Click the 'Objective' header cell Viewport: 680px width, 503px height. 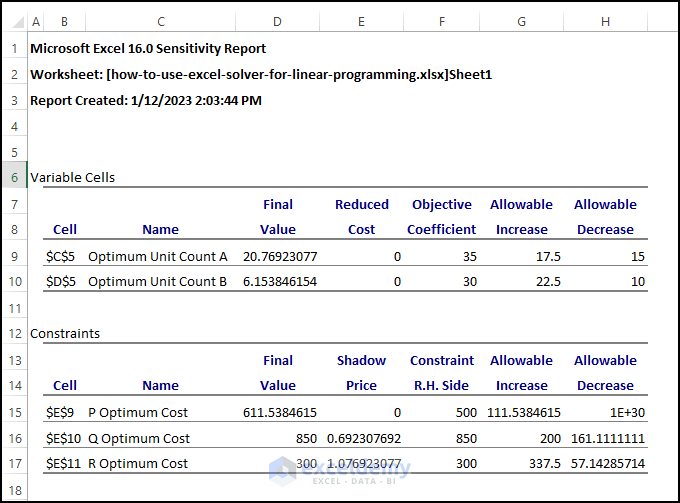(x=441, y=204)
